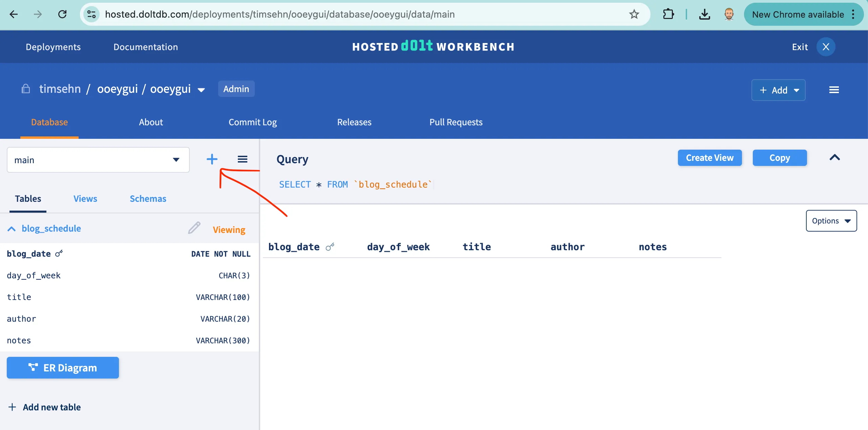Click the Add new table link

45,407
